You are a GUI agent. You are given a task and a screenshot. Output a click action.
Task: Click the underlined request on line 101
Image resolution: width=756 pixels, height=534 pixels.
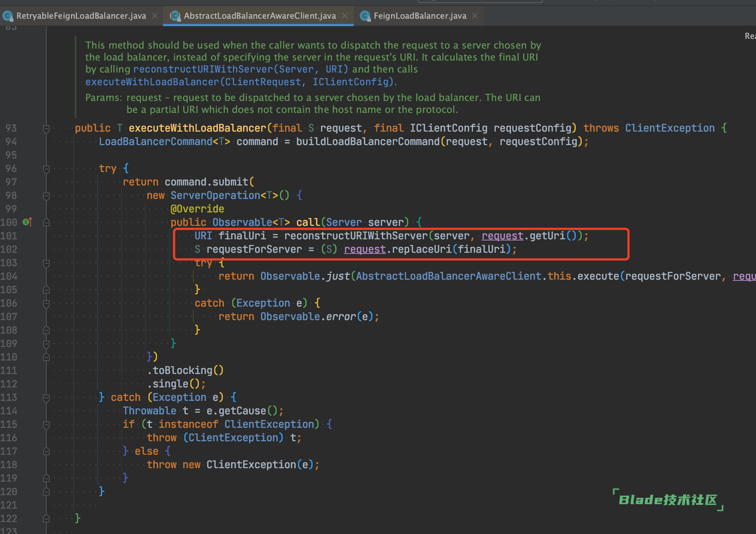(503, 236)
